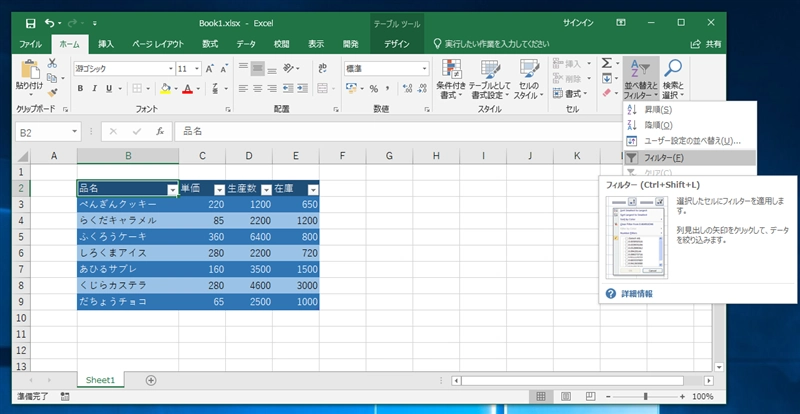Screen dimensions: 800x414
Task: Click the text orientation icon
Action: (289, 68)
